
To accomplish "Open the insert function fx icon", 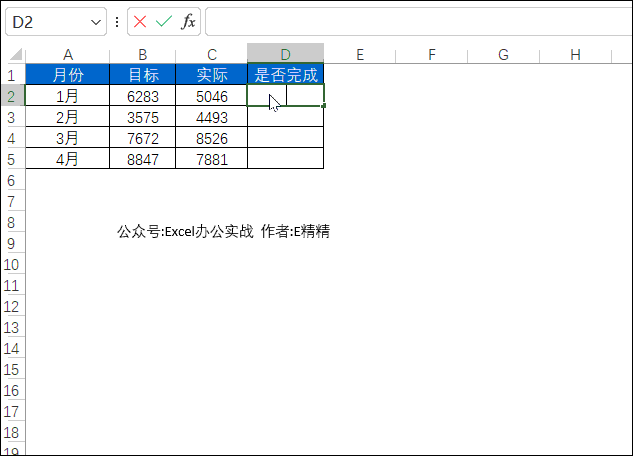I will [189, 21].
